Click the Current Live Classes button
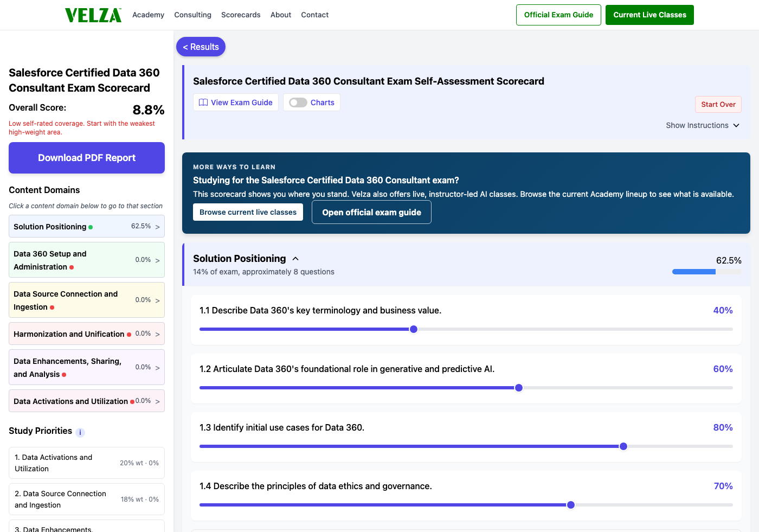Screen dimensions: 759x532 [x=649, y=15]
